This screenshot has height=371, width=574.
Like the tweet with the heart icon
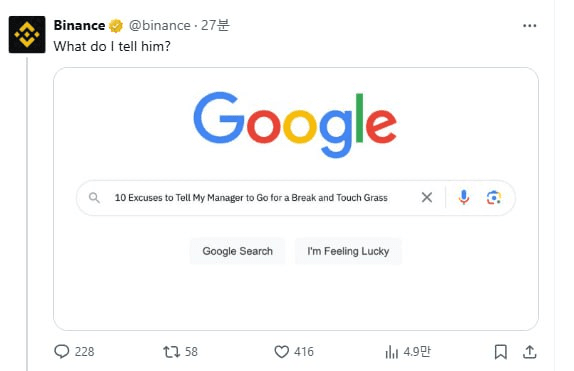click(x=282, y=352)
